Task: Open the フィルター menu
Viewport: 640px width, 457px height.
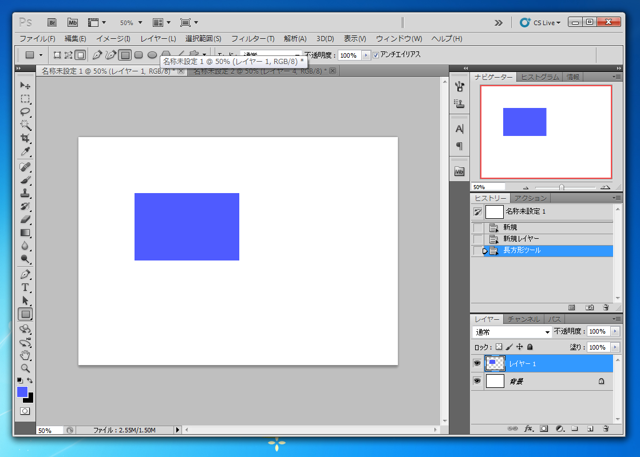Action: (x=252, y=39)
